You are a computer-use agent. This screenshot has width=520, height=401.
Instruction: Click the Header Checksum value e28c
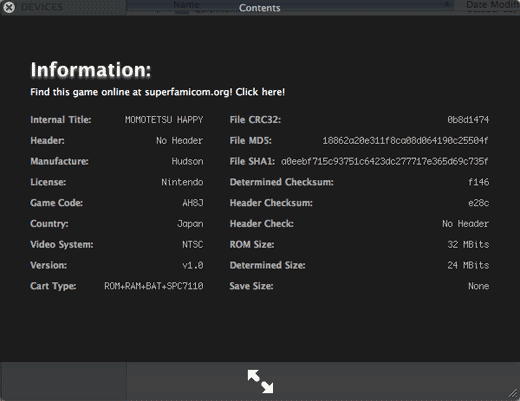pos(479,203)
